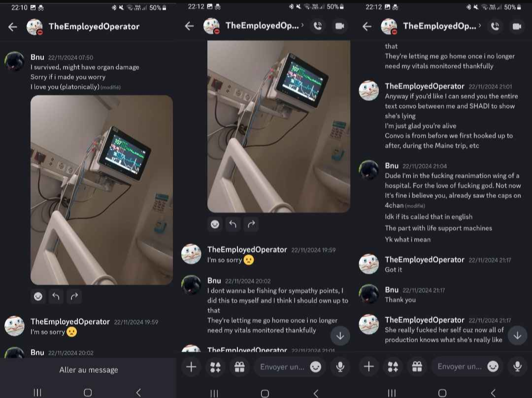Viewport: 532px width, 398px height.
Task: Jump to latest messages in middle chat
Action: tap(340, 335)
